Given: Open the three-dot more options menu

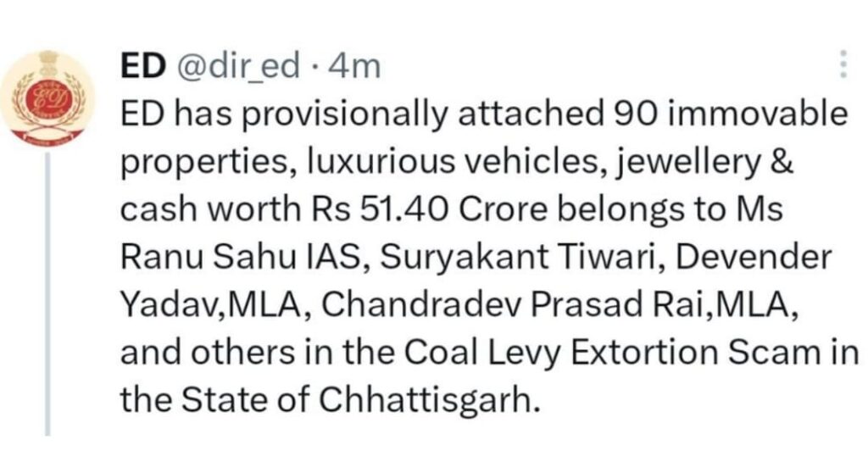Looking at the screenshot, I should point(843,64).
